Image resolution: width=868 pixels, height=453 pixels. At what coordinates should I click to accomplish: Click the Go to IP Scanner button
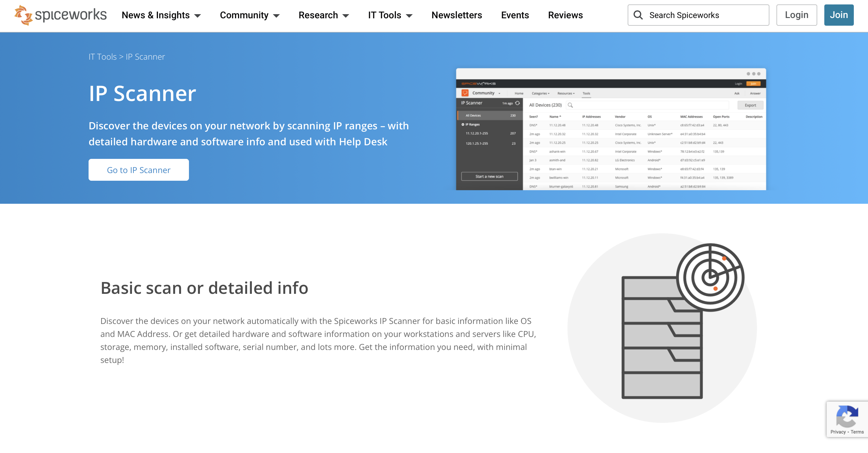(138, 170)
